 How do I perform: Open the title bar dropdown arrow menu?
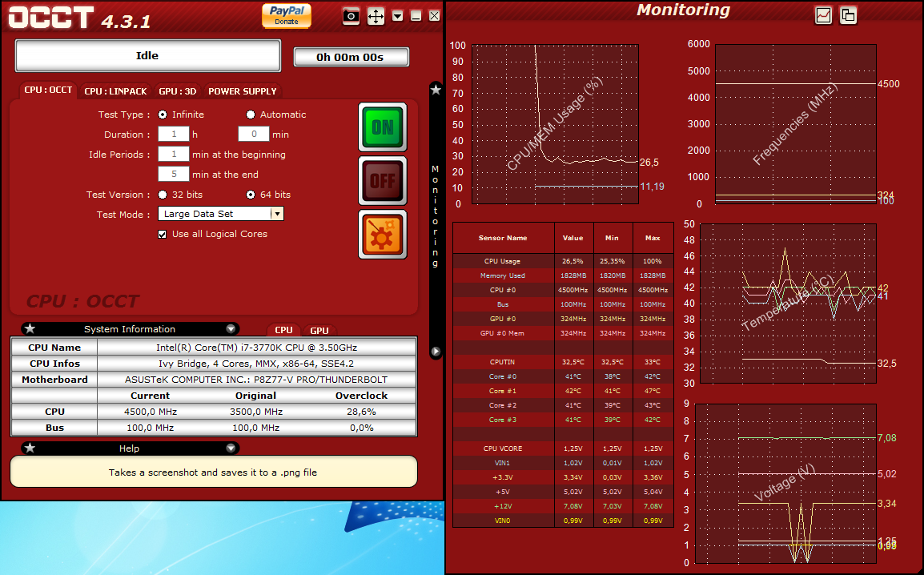point(398,16)
